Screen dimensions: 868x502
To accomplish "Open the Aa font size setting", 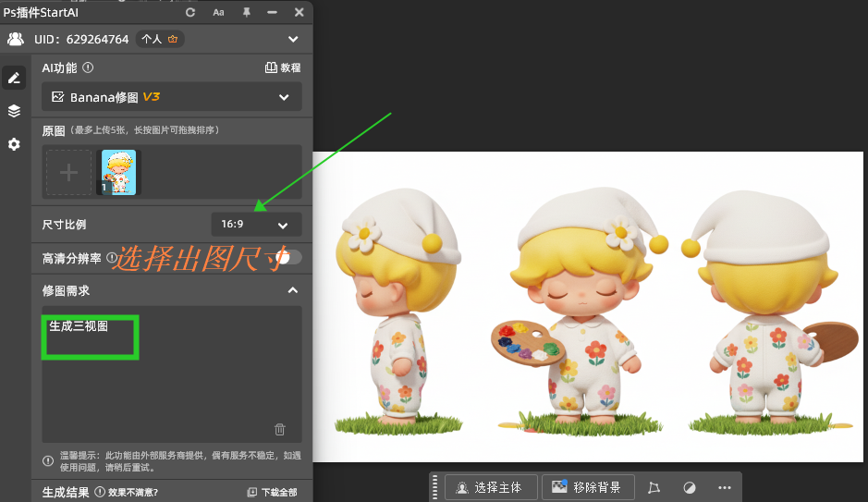I will (x=219, y=12).
